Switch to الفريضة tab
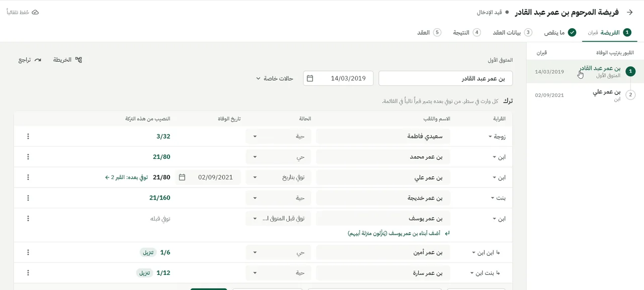 (610, 32)
